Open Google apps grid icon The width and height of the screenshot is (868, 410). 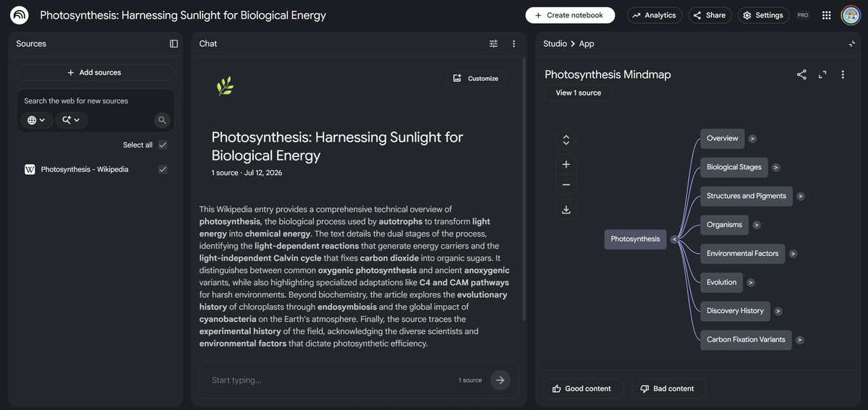pos(827,15)
